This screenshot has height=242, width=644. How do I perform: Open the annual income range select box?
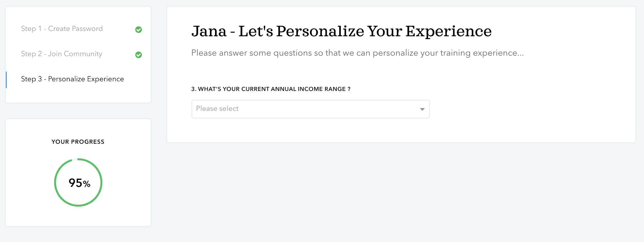pos(310,109)
